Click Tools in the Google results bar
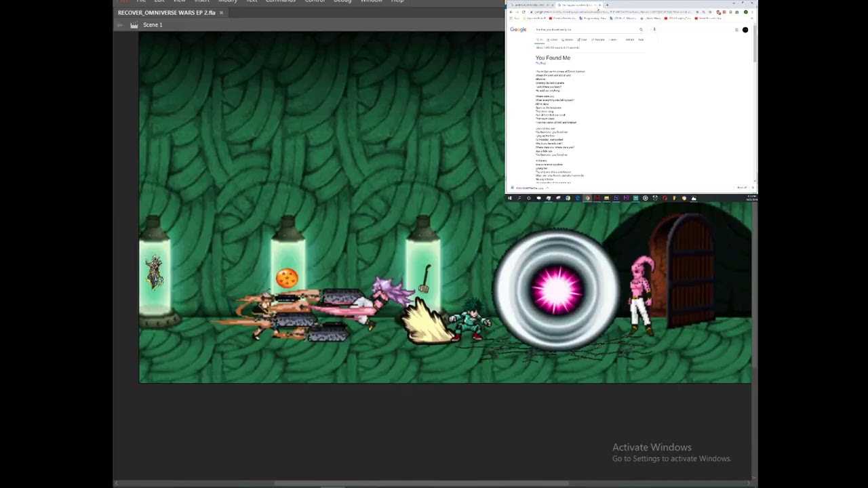868x488 pixels. coord(641,40)
